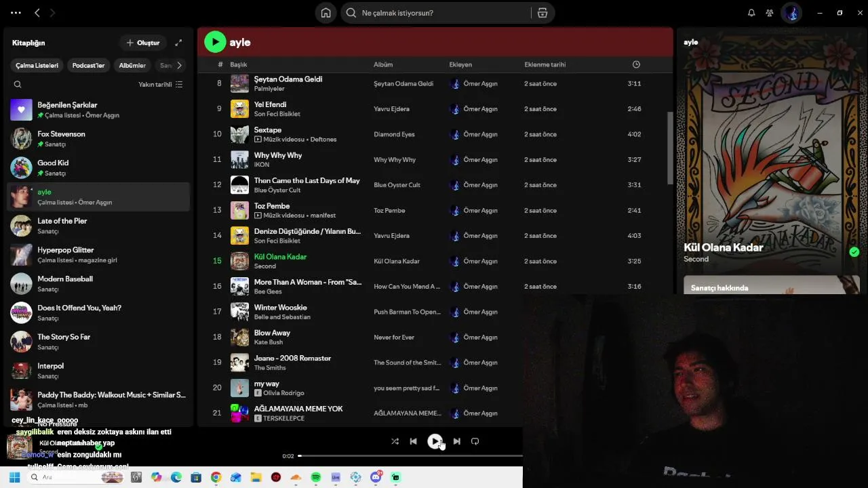Select the Jeane - 2008 Remaster track
Viewport: 868px width, 488px height.
tap(292, 359)
